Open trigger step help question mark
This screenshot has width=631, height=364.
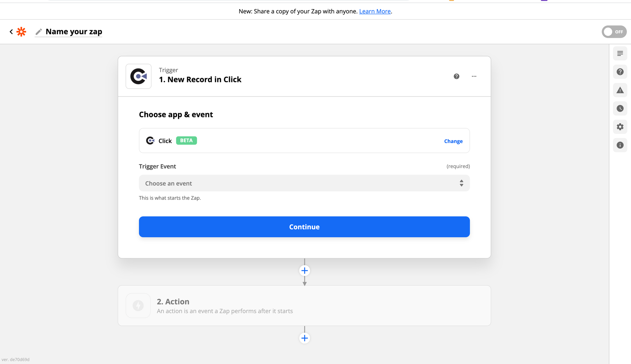click(x=457, y=76)
